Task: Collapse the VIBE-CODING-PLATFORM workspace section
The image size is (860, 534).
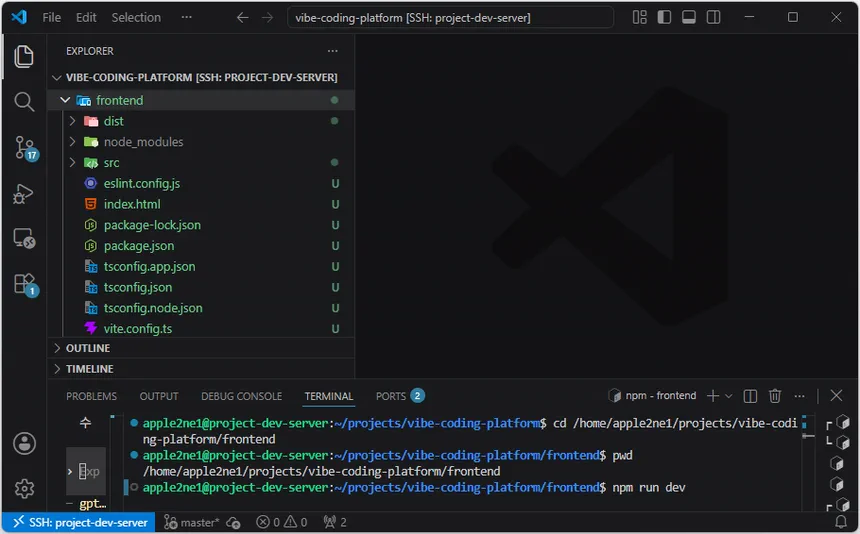Action: click(201, 77)
